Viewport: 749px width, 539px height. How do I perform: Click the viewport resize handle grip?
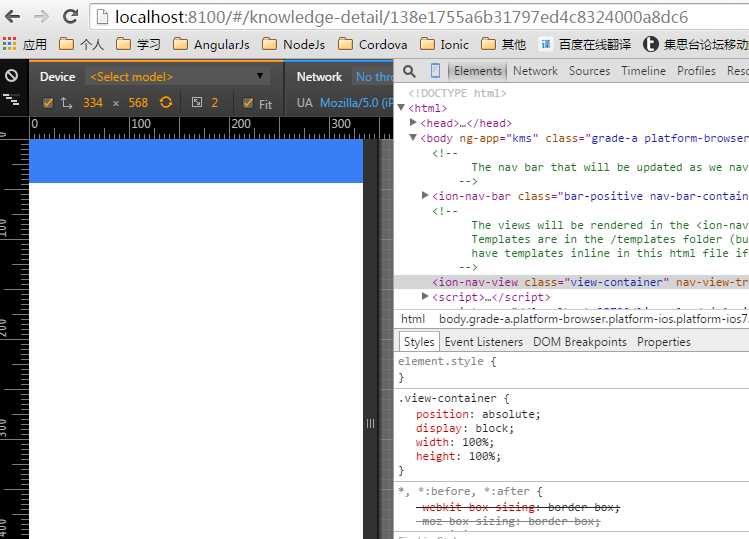click(371, 423)
